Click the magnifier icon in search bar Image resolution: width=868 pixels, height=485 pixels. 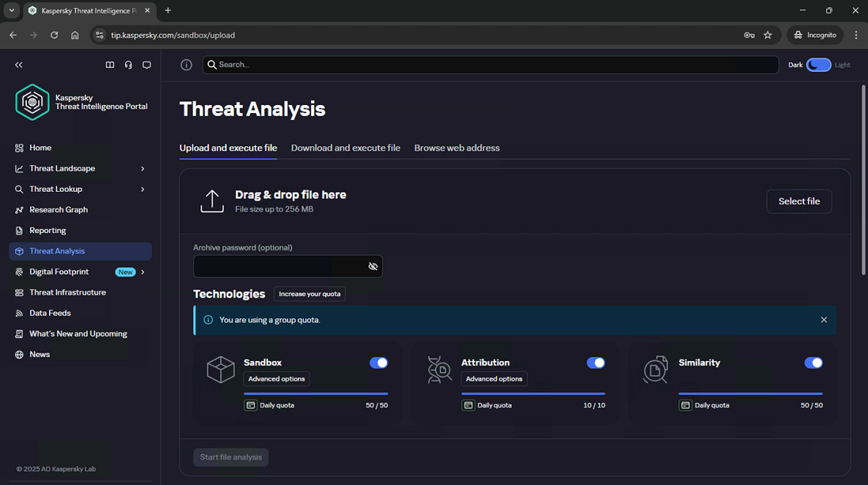click(212, 64)
